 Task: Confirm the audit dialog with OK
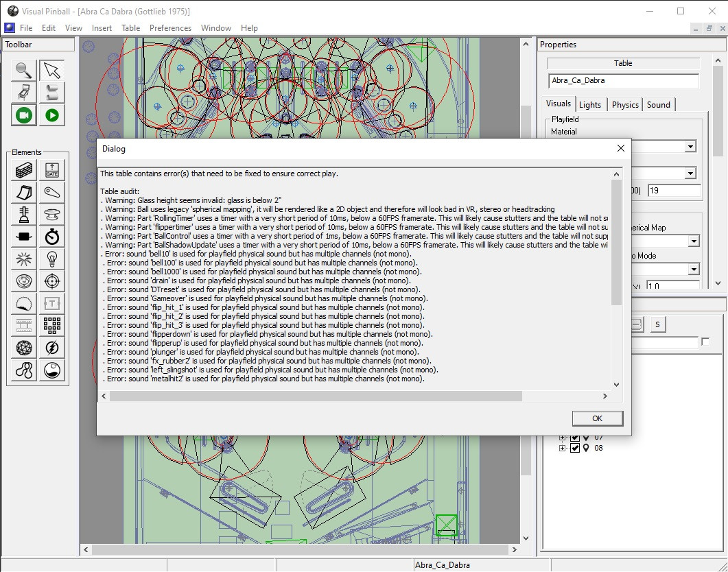pos(597,418)
